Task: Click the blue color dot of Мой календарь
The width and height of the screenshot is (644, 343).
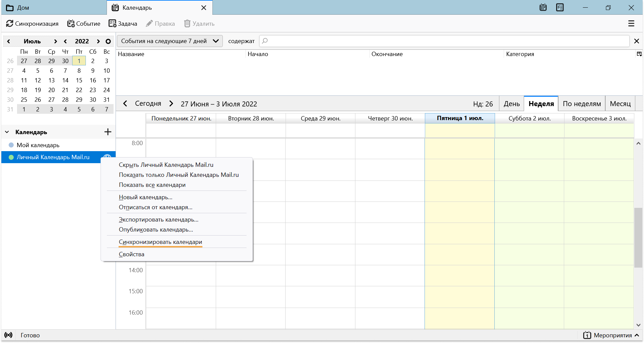Action: [11, 145]
